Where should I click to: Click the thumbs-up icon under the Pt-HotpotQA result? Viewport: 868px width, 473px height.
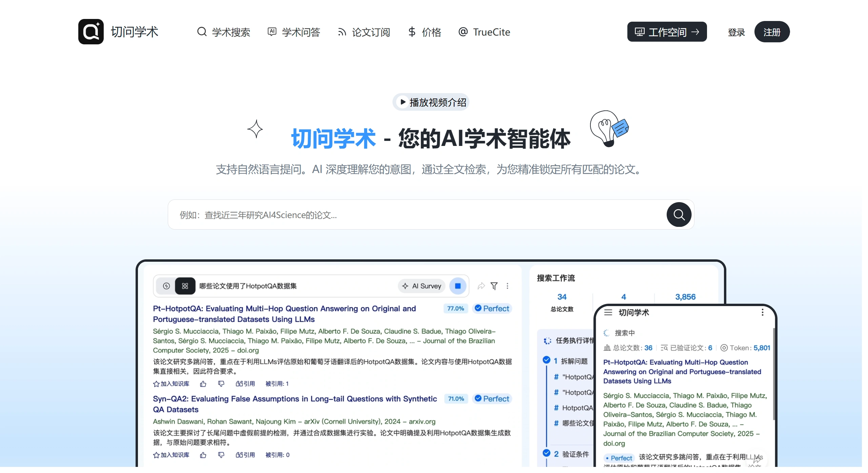203,384
